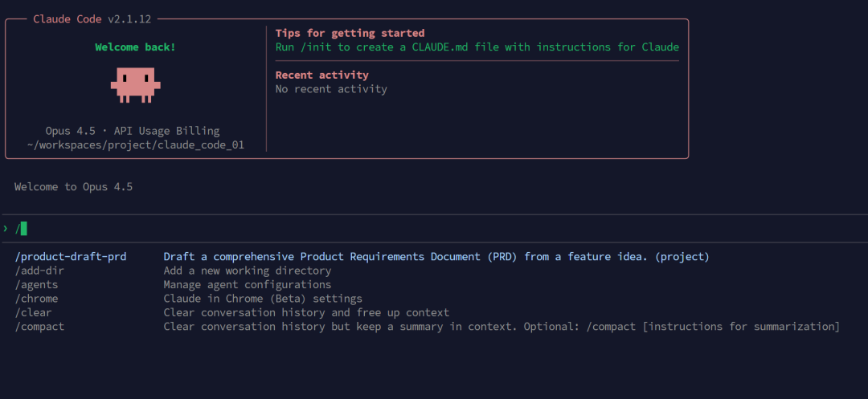Choose the /compact command
868x399 pixels.
tap(40, 327)
